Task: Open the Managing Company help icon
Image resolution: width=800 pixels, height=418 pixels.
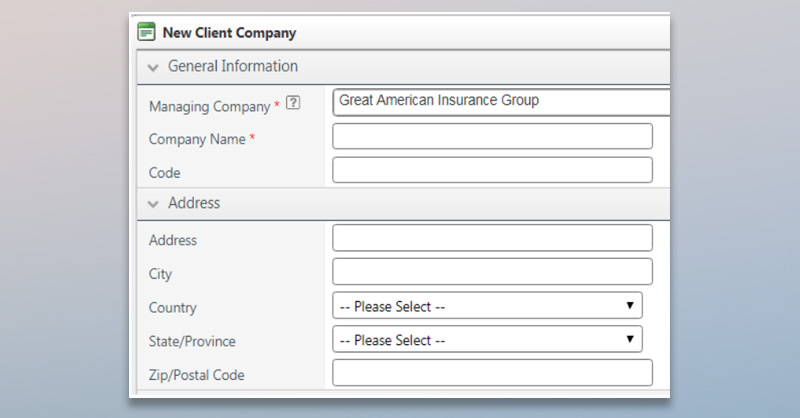Action: [293, 103]
